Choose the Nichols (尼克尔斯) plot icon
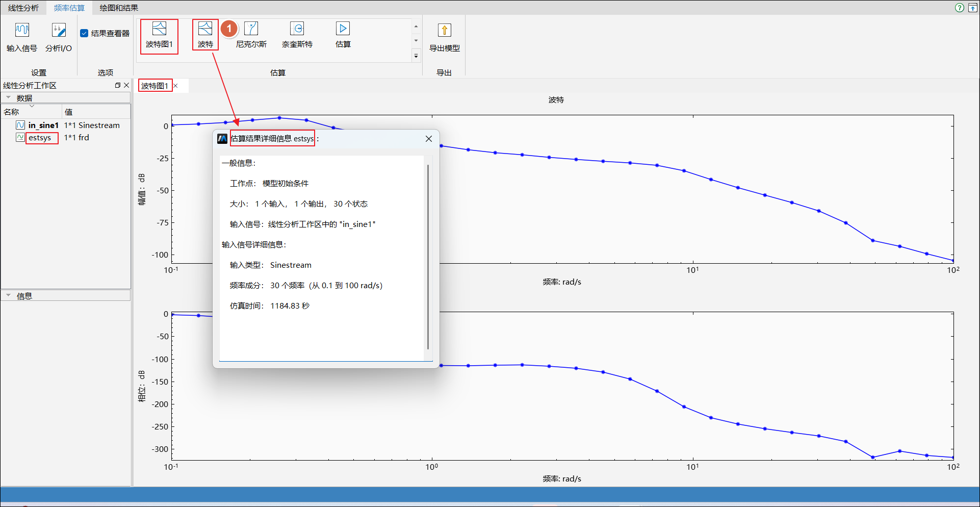980x507 pixels. click(x=251, y=29)
